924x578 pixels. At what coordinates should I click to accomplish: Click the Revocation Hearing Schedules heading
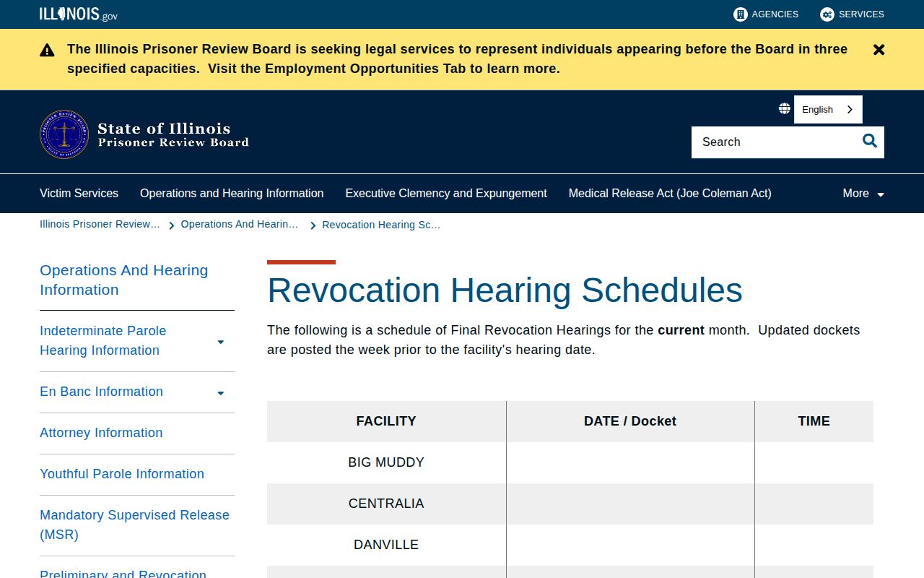point(505,290)
